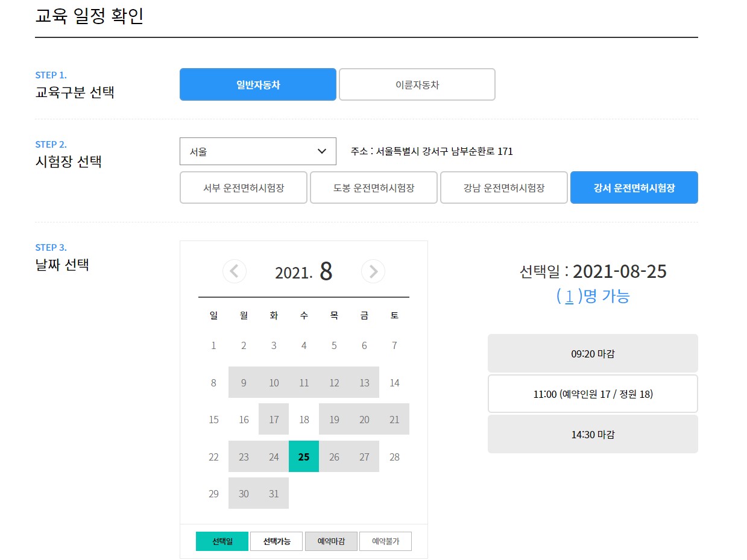Click the 예약불가 legend box
The height and width of the screenshot is (560, 747).
385,541
